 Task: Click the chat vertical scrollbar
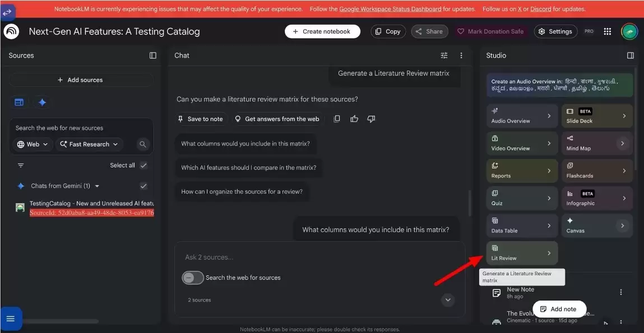(x=470, y=203)
